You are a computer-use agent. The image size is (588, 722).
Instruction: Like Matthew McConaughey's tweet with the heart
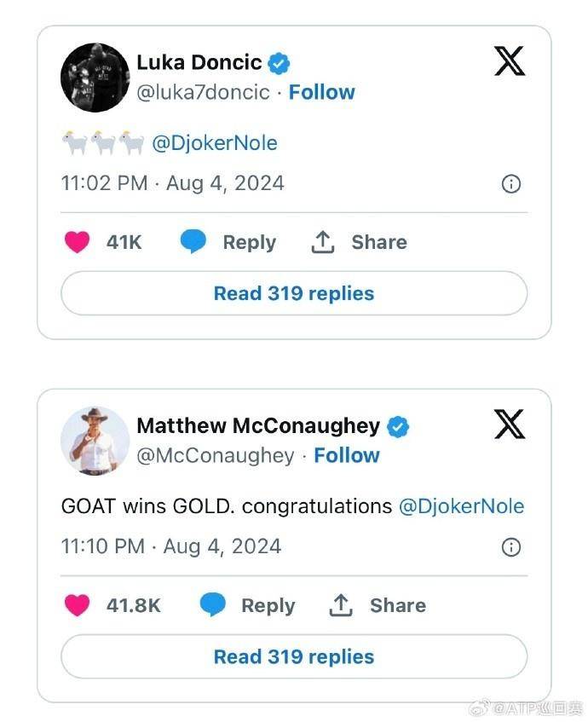click(x=78, y=605)
